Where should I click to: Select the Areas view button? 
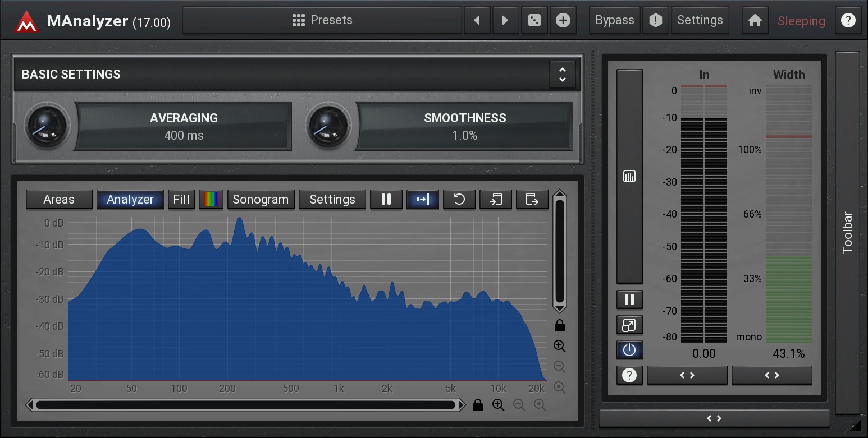pyautogui.click(x=59, y=199)
